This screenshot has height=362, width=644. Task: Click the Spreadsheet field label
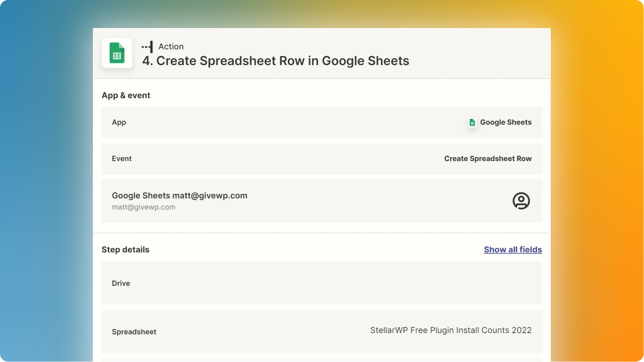[x=134, y=332]
